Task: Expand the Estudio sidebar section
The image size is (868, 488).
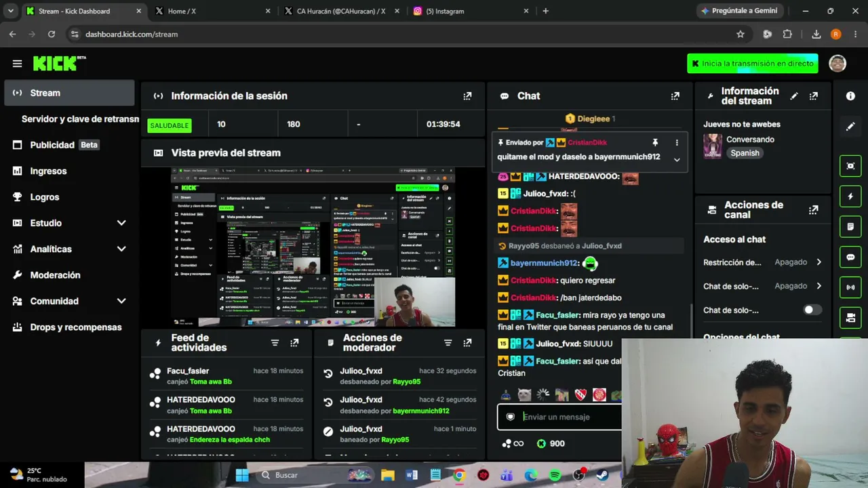Action: pos(121,223)
